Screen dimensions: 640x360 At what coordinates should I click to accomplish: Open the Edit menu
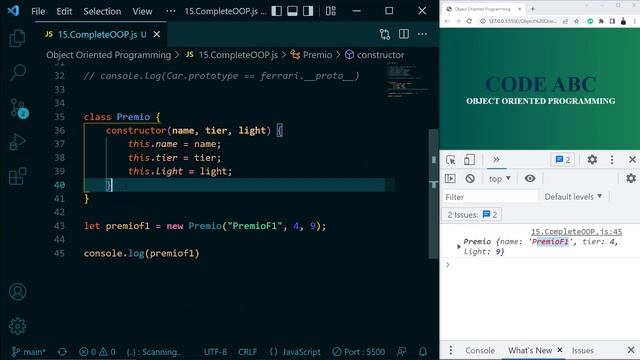tap(64, 11)
